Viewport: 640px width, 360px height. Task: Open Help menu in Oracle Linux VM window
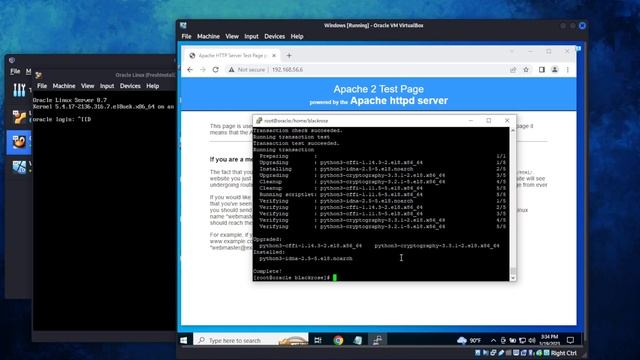point(152,86)
